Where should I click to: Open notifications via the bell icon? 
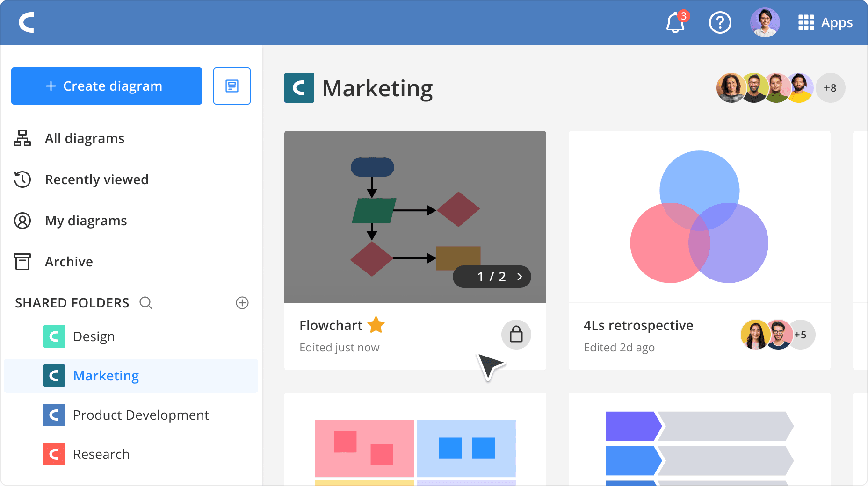tap(675, 22)
